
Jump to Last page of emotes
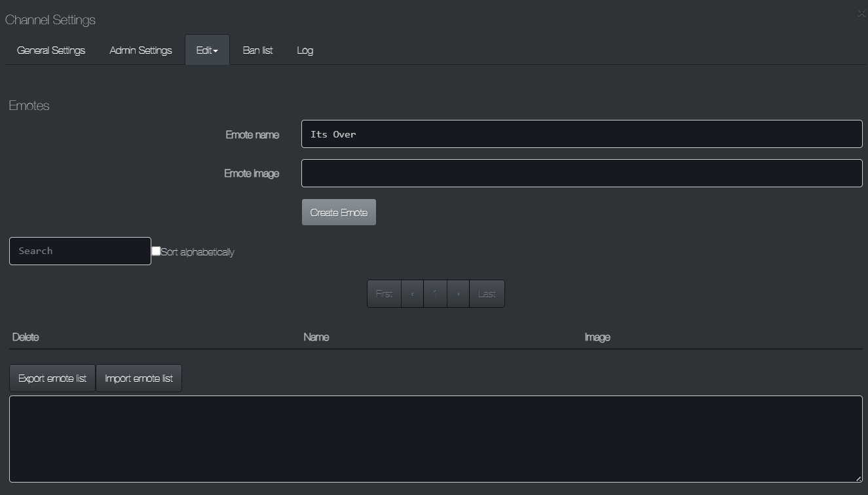click(487, 294)
